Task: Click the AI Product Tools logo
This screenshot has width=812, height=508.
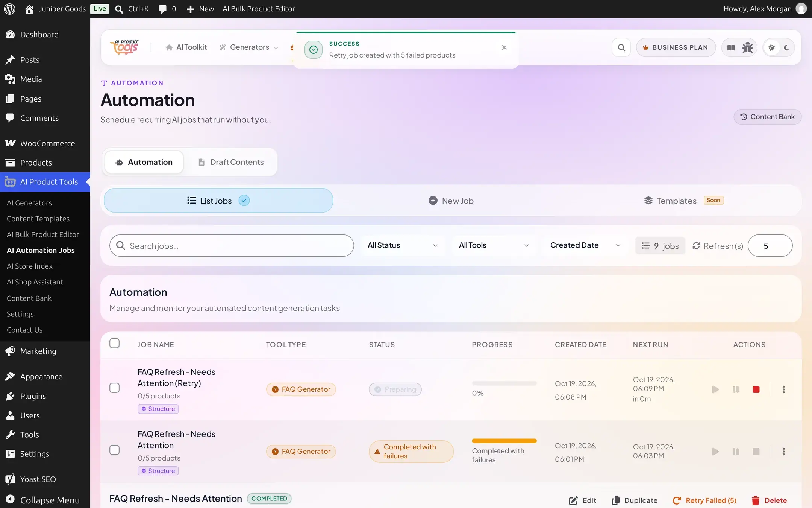Action: 124,47
